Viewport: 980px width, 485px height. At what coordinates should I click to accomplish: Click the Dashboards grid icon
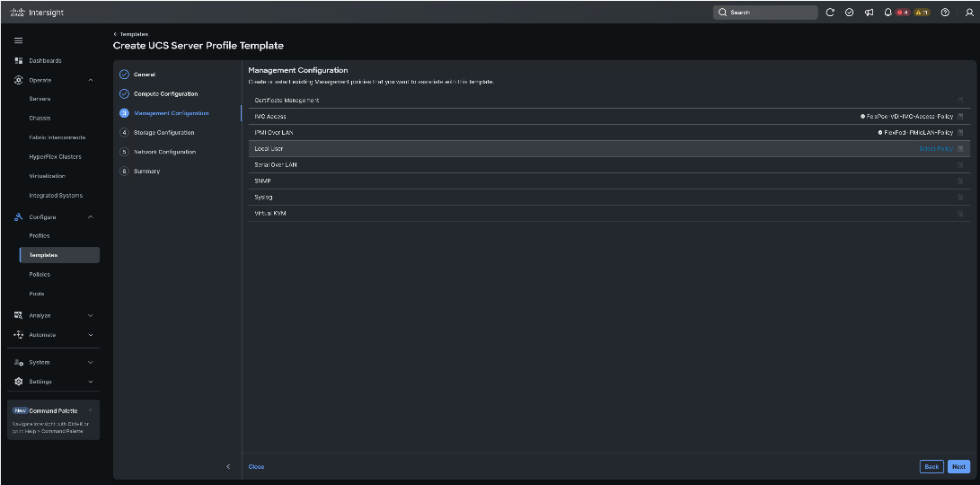[x=19, y=61]
